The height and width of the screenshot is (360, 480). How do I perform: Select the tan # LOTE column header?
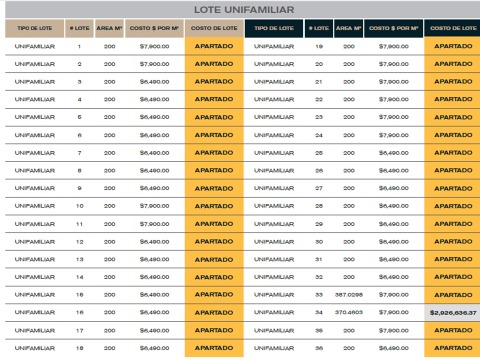click(79, 28)
